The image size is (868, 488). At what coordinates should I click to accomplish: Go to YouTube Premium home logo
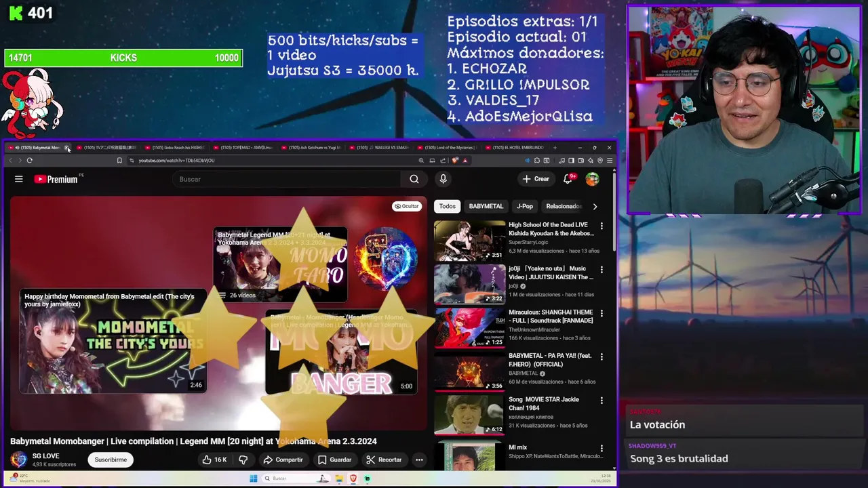(x=56, y=179)
